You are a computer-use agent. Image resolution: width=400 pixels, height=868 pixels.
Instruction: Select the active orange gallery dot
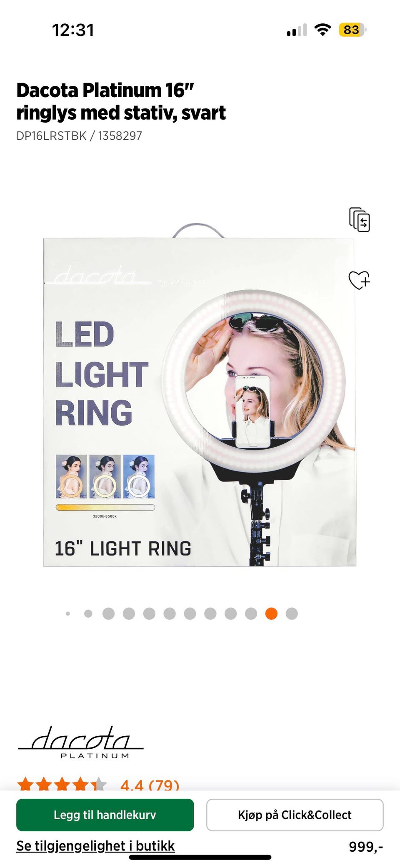[271, 614]
